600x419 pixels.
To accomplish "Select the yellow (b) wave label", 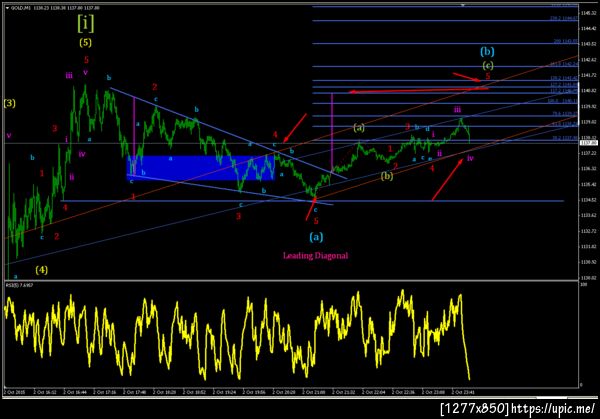I will [387, 176].
